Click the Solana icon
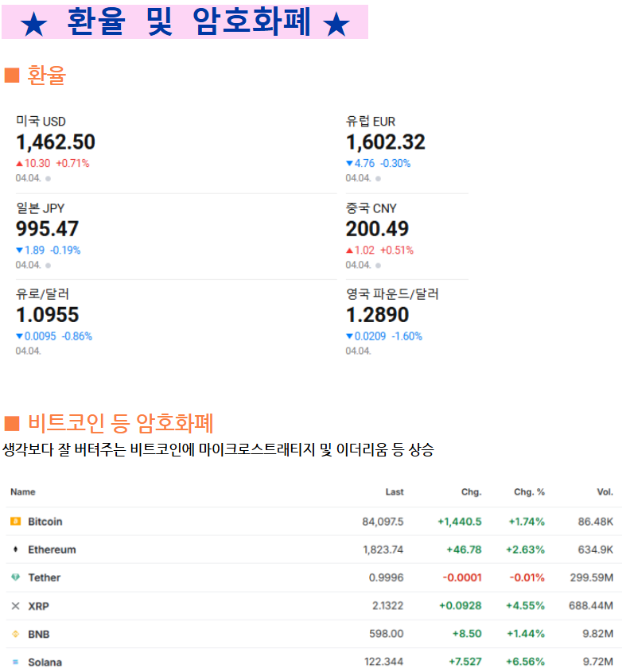Screen dimensions: 626x672 pos(15,662)
